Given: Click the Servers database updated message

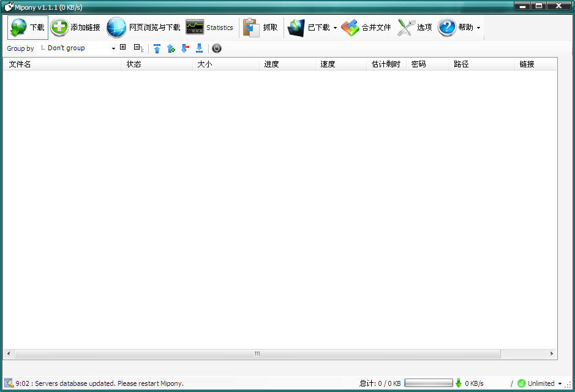Looking at the screenshot, I should pos(100,383).
